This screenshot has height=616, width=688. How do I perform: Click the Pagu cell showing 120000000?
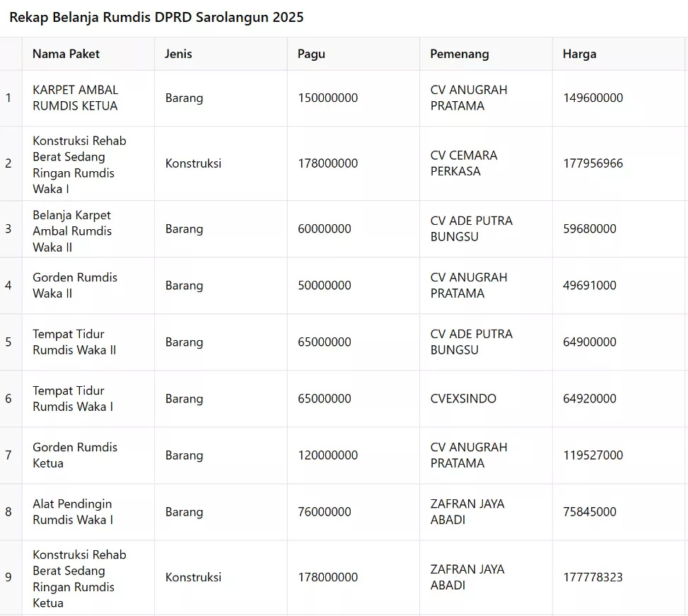pyautogui.click(x=327, y=455)
